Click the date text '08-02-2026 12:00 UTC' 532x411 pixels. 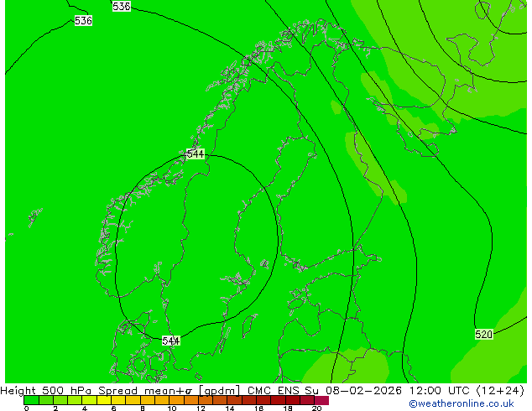tap(397, 391)
